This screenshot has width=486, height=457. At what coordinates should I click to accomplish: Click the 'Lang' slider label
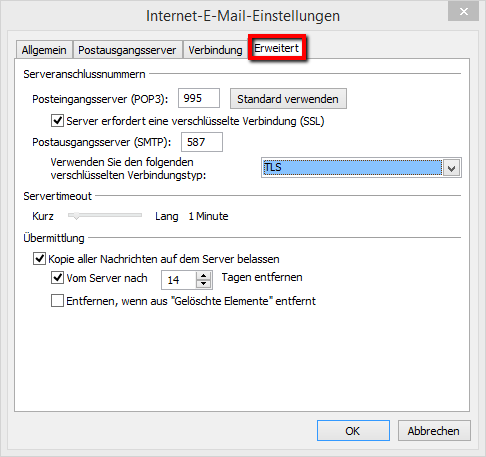[167, 216]
